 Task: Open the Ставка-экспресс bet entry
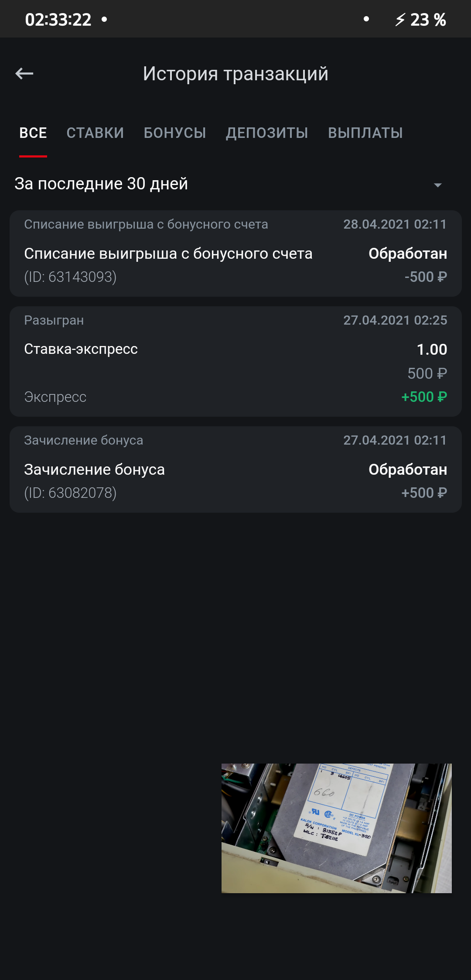(235, 361)
